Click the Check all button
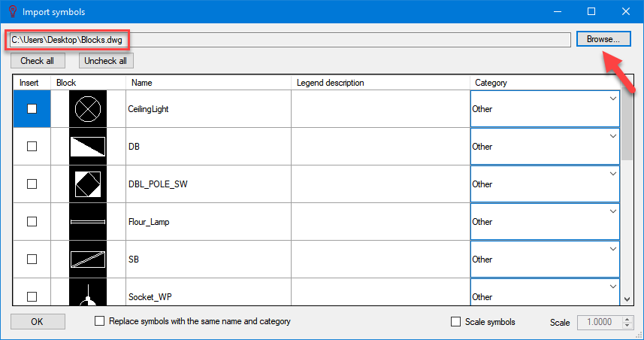This screenshot has width=644, height=340. [x=38, y=61]
